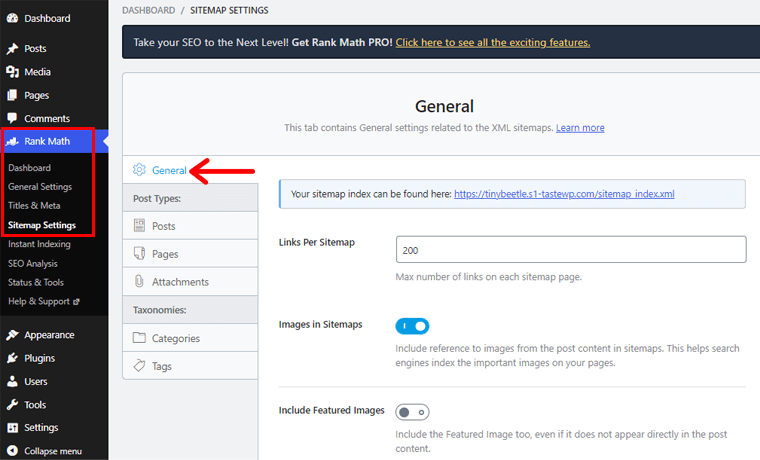Open the Posts menu label in sidebar
This screenshot has width=760, height=460.
[35, 48]
